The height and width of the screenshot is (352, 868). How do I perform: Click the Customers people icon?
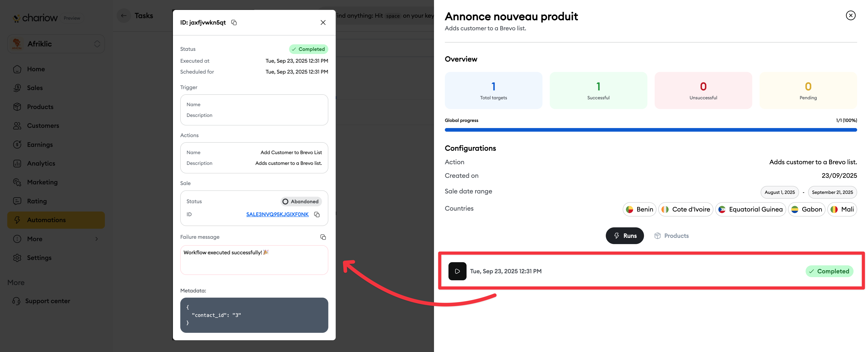(17, 126)
